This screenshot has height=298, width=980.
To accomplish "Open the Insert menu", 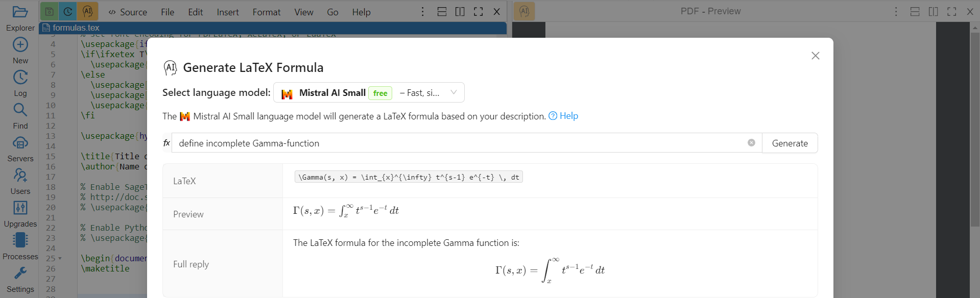I will [x=227, y=12].
